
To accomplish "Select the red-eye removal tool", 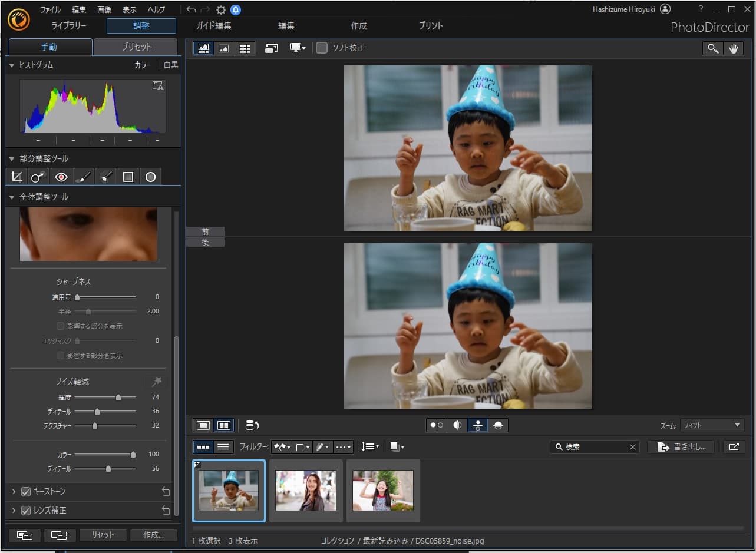I will pos(61,176).
